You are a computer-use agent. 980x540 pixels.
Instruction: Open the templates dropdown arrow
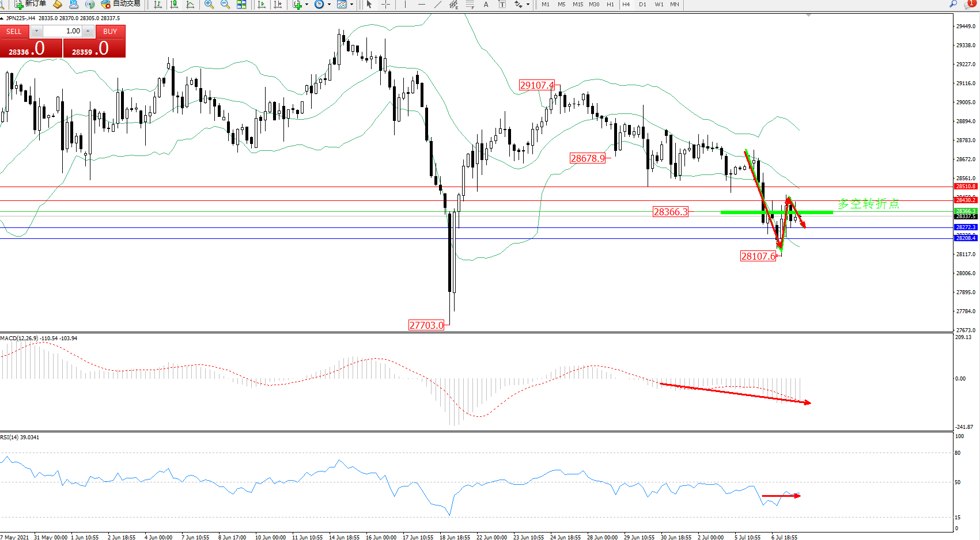coord(351,5)
